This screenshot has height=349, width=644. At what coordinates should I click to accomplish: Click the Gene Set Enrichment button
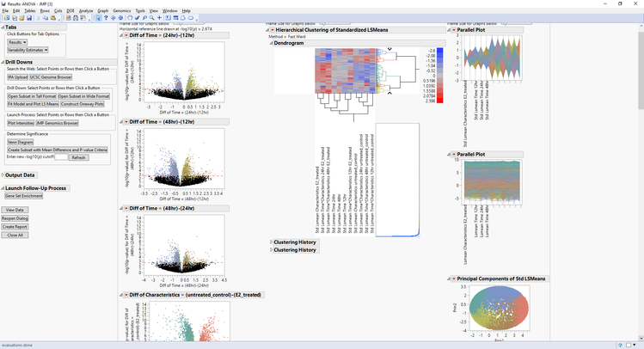point(24,196)
